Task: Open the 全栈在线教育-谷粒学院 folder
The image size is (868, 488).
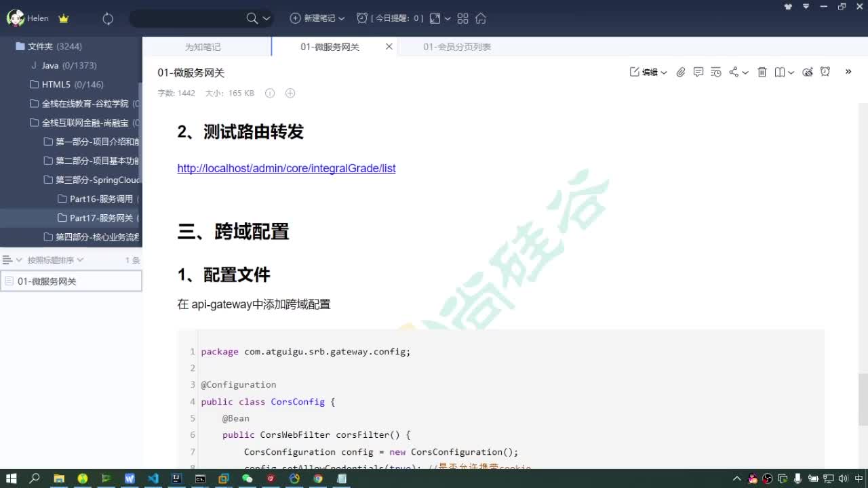Action: [85, 104]
